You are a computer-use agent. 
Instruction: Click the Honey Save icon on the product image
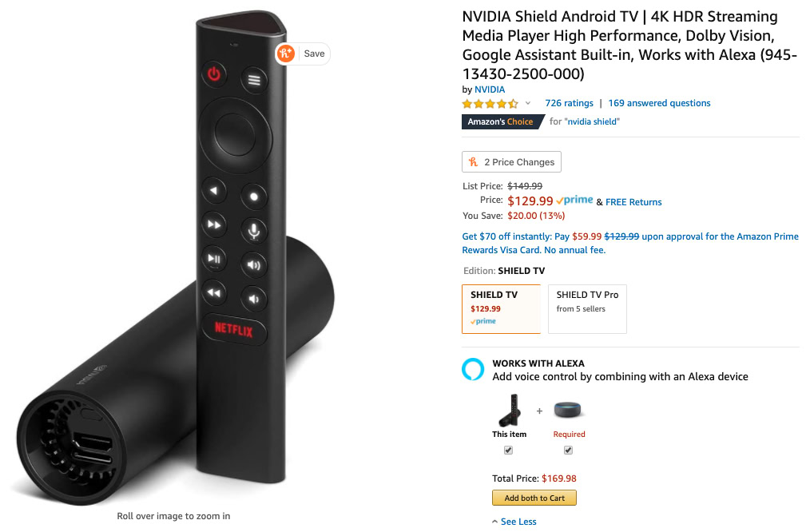[x=286, y=54]
